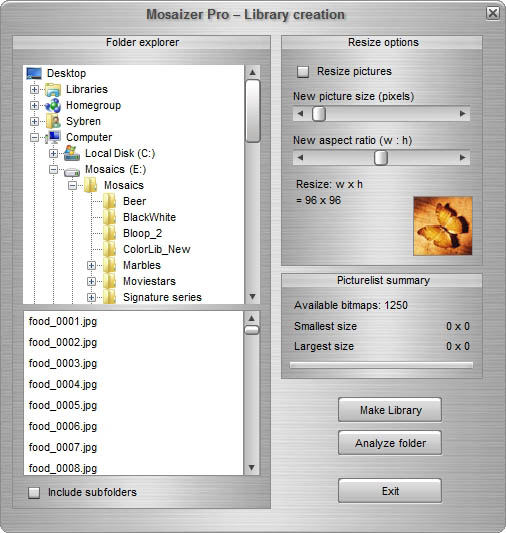Screen dimensions: 506x533
Task: Click the butterfly preview thumbnail
Action: coord(442,226)
